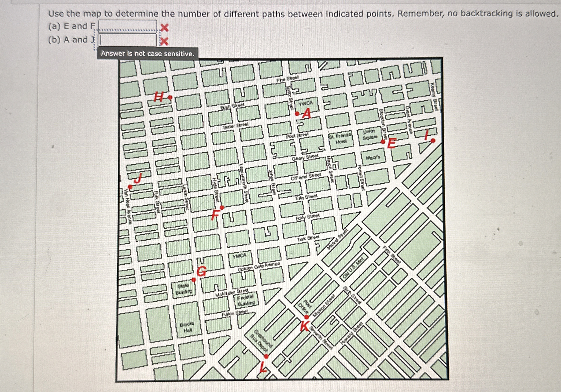
Task: Click the red point labeled H on the map
Action: click(170, 97)
